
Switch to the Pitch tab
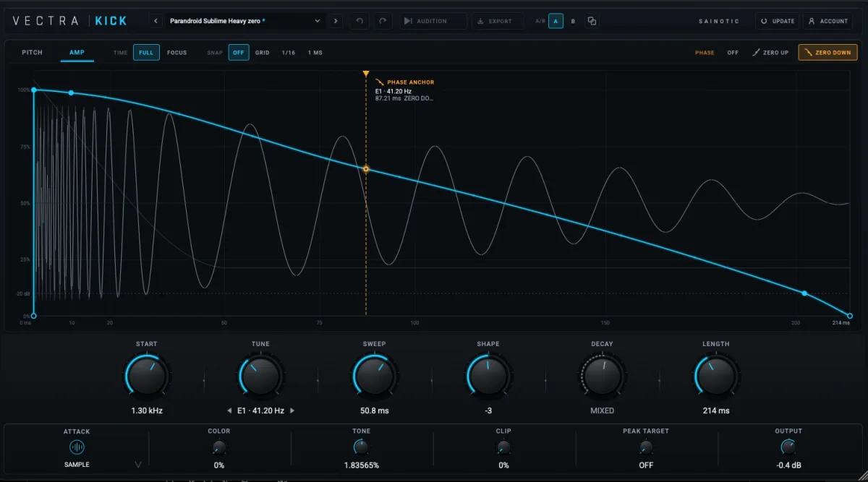[32, 53]
